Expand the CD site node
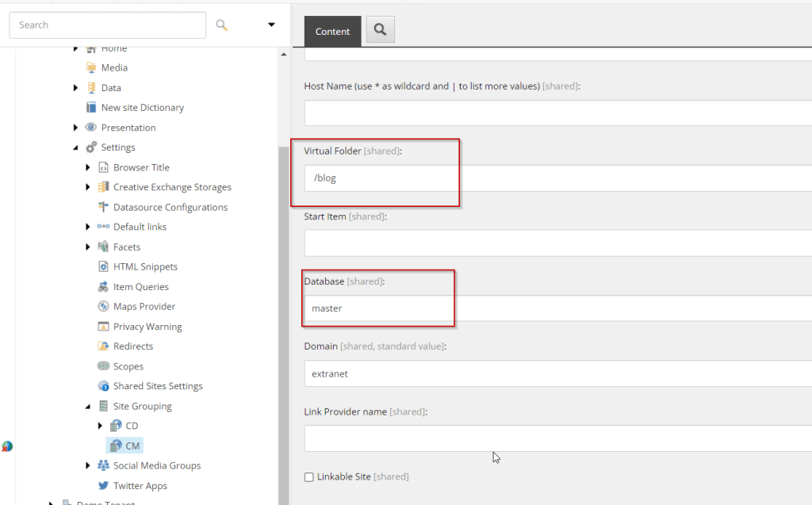The image size is (812, 505). pyautogui.click(x=100, y=426)
